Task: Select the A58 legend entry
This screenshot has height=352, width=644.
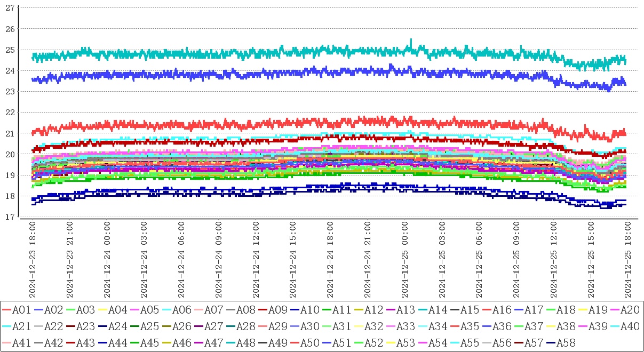Action: point(565,342)
